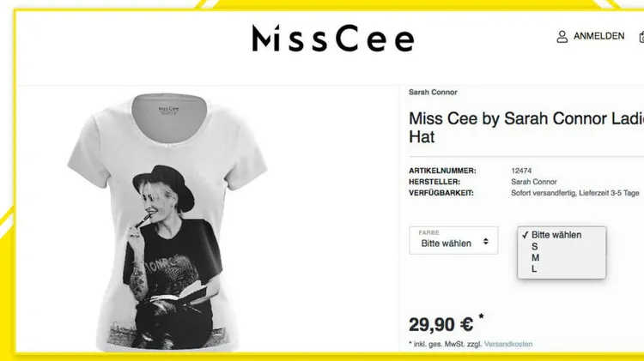The image size is (644, 361).
Task: Click the MissCee logo in the header
Action: pyautogui.click(x=333, y=38)
